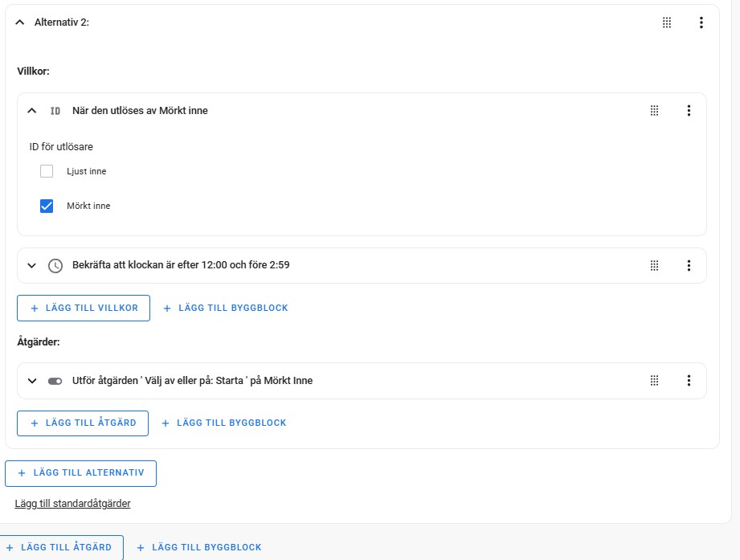740x560 pixels.
Task: Open three-dot menu for Alternativ 2
Action: click(x=701, y=22)
